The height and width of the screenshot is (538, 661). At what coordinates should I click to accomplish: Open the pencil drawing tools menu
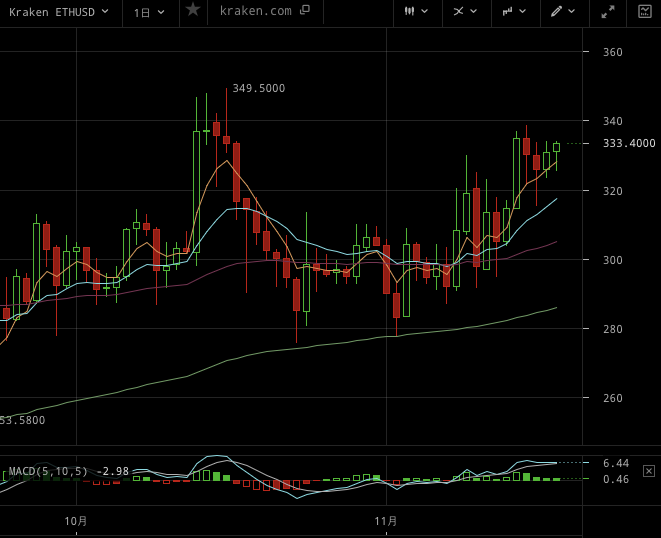tap(563, 11)
